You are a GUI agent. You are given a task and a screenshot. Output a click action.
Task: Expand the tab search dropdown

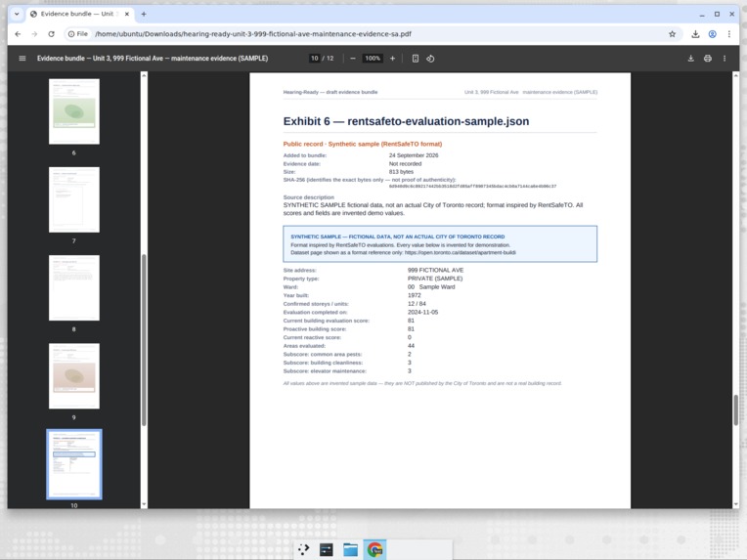17,15
